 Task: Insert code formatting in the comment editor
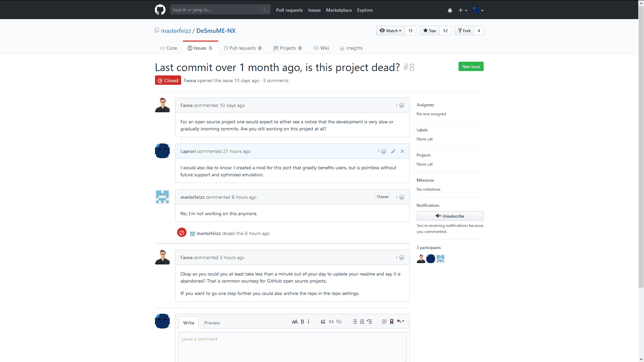(331, 322)
